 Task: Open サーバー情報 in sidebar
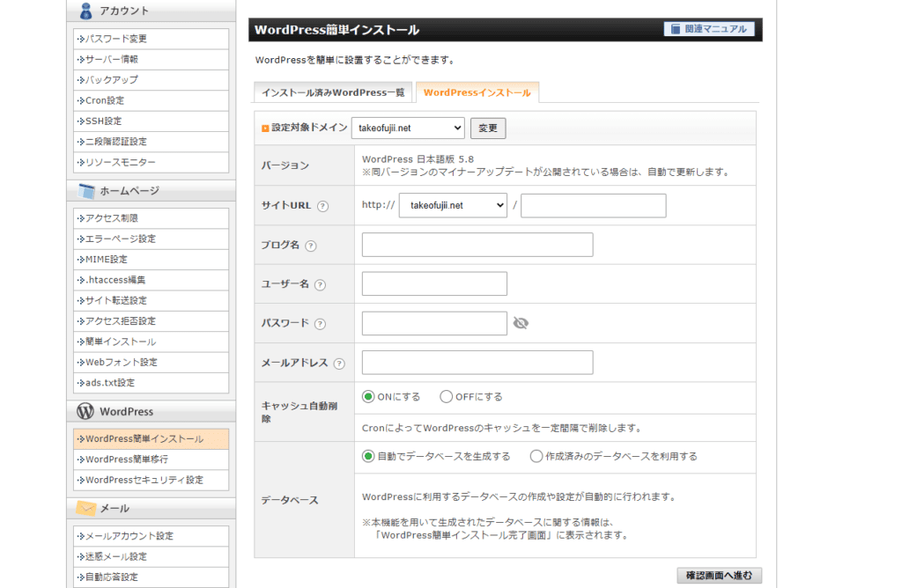point(151,59)
